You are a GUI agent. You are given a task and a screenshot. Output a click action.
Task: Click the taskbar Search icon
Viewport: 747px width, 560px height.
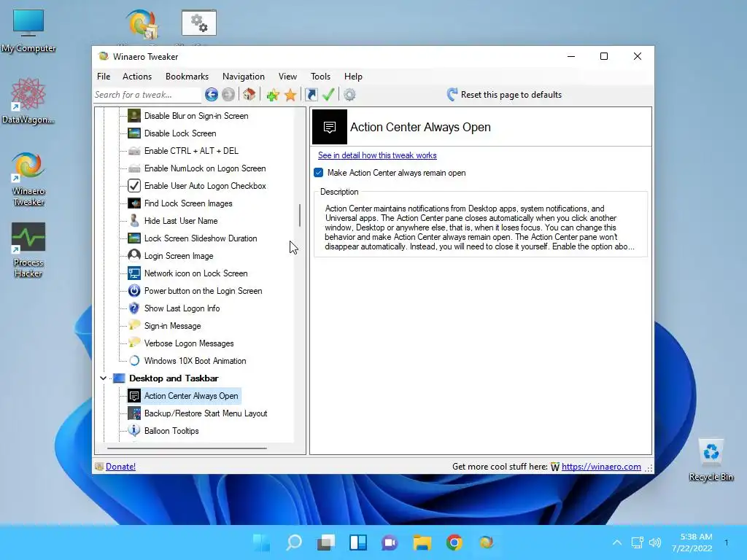[294, 542]
